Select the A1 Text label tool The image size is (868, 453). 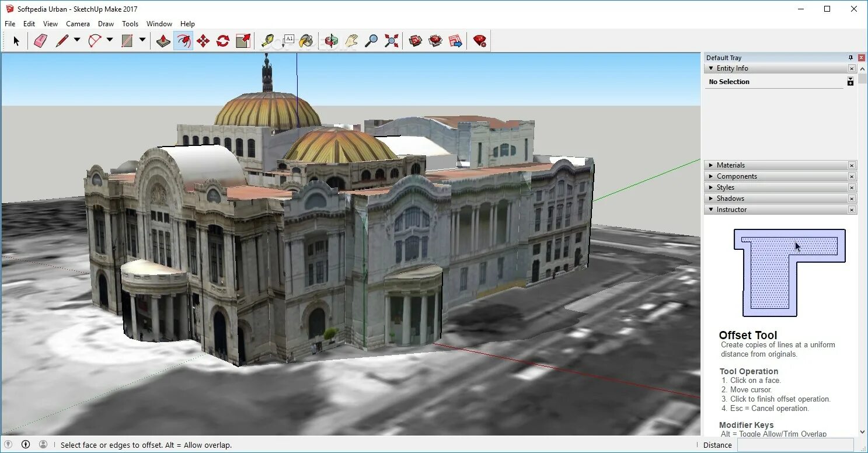coord(288,40)
